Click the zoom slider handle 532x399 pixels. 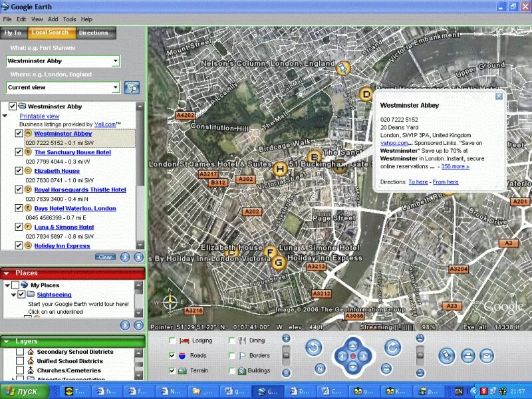(x=287, y=355)
